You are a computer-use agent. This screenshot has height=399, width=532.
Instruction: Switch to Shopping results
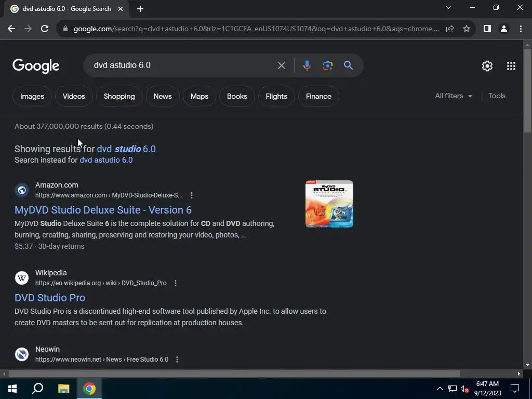coord(119,96)
